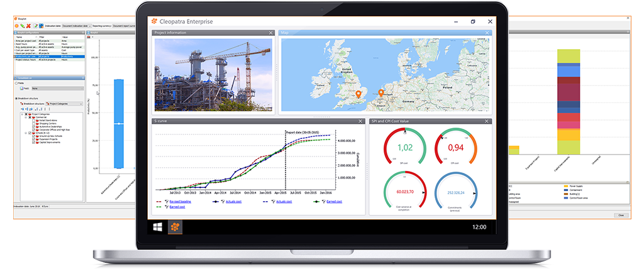The width and height of the screenshot is (644, 269).
Task: Click the construction site project photo
Action: tap(213, 74)
